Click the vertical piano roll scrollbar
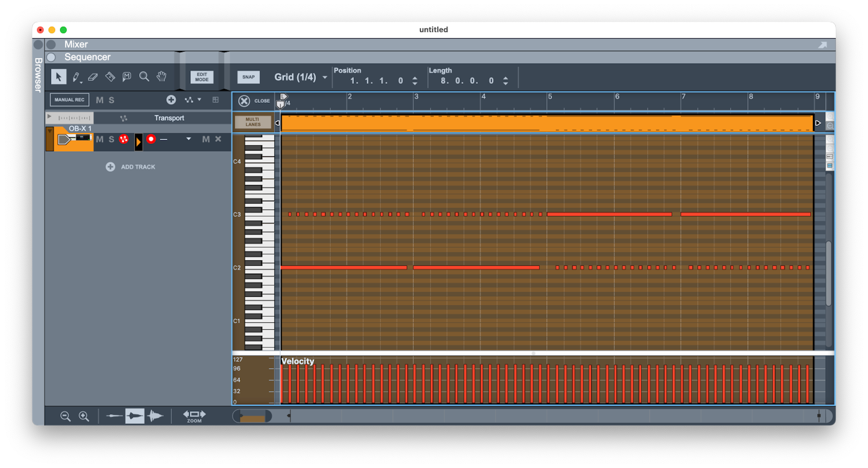Viewport: 868px width, 468px height. 829,274
